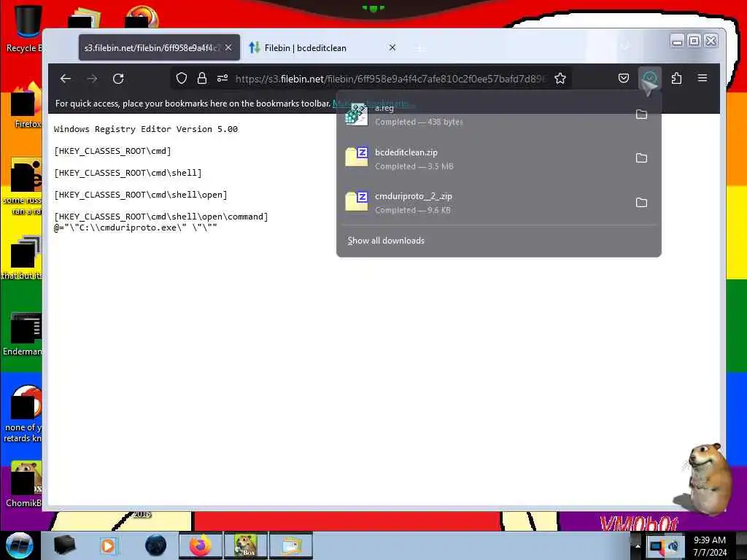Open hamster Box app in taskbar

[246, 545]
